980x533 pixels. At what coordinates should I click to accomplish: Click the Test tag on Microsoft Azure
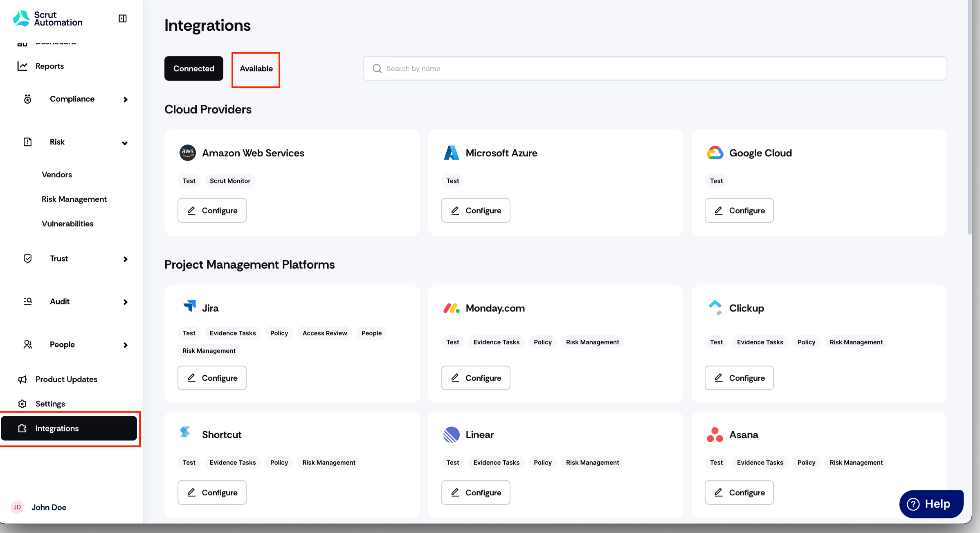tap(452, 181)
